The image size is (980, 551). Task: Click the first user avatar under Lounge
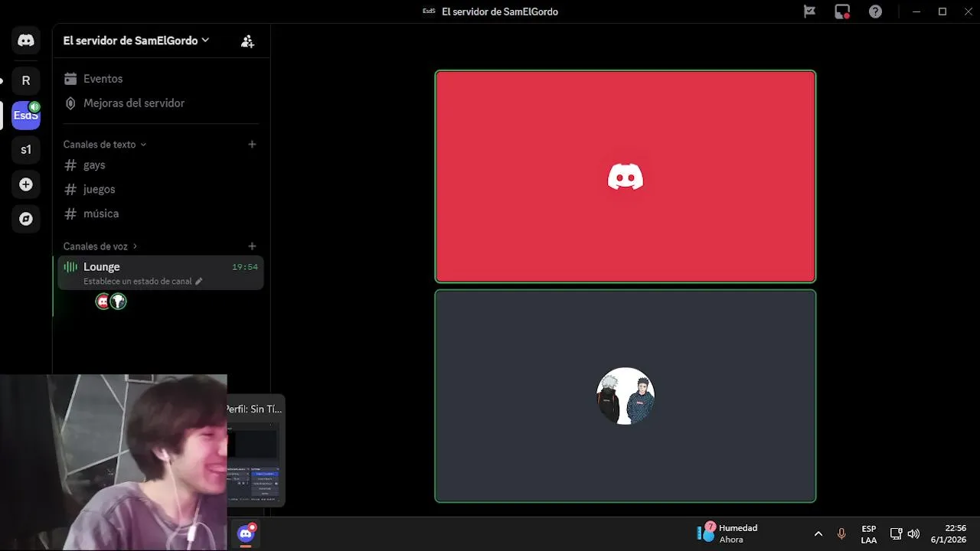(103, 302)
